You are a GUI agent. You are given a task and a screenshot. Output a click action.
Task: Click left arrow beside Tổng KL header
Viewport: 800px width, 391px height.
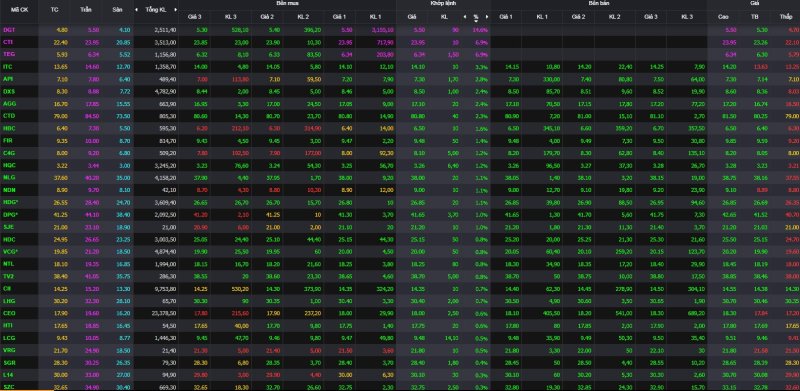(x=137, y=10)
